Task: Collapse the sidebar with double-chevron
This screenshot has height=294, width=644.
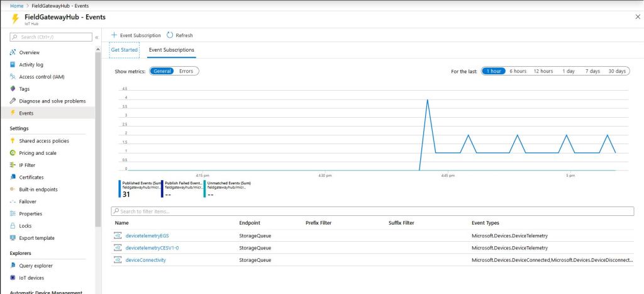Action: click(96, 38)
